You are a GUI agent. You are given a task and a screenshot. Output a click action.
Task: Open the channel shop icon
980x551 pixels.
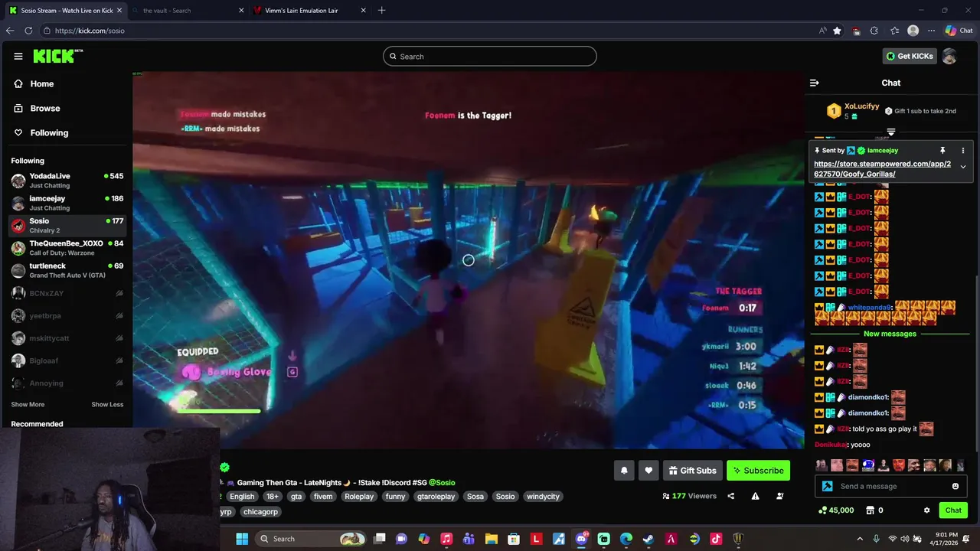point(870,510)
